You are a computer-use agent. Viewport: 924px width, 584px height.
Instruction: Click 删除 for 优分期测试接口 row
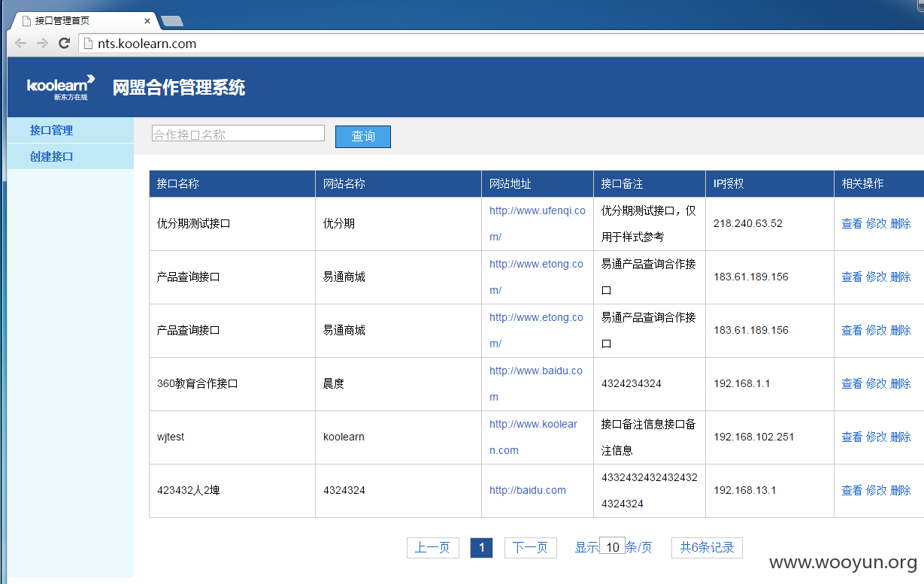tap(901, 223)
